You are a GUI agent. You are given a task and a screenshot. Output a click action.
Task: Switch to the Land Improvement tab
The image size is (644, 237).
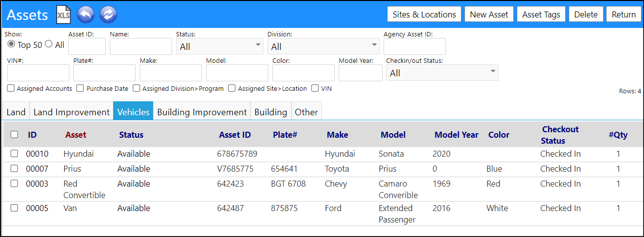71,112
